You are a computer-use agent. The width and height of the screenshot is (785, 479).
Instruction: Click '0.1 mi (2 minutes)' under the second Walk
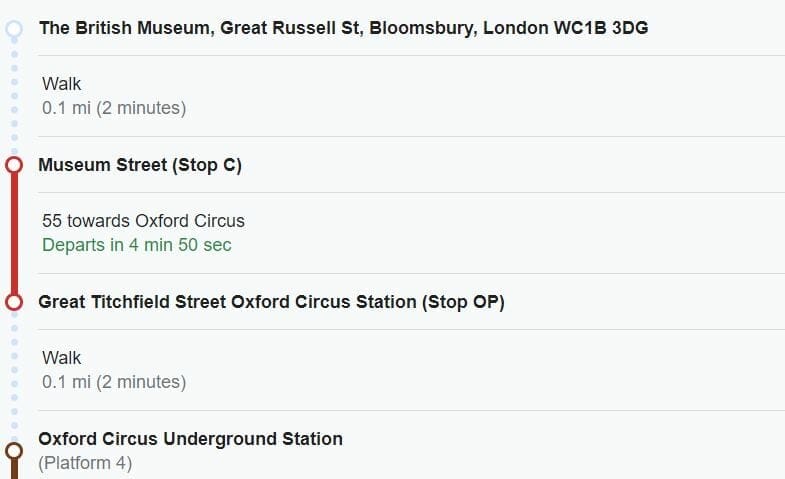click(114, 382)
